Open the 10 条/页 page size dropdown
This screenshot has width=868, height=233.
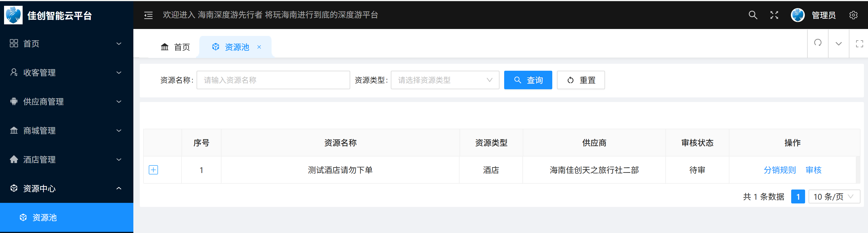(x=834, y=197)
